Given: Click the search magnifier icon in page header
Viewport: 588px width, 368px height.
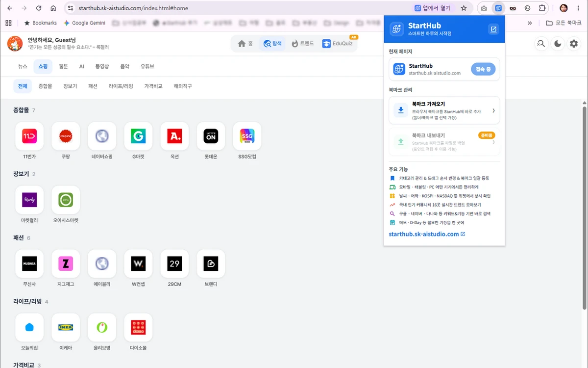Looking at the screenshot, I should tap(541, 44).
